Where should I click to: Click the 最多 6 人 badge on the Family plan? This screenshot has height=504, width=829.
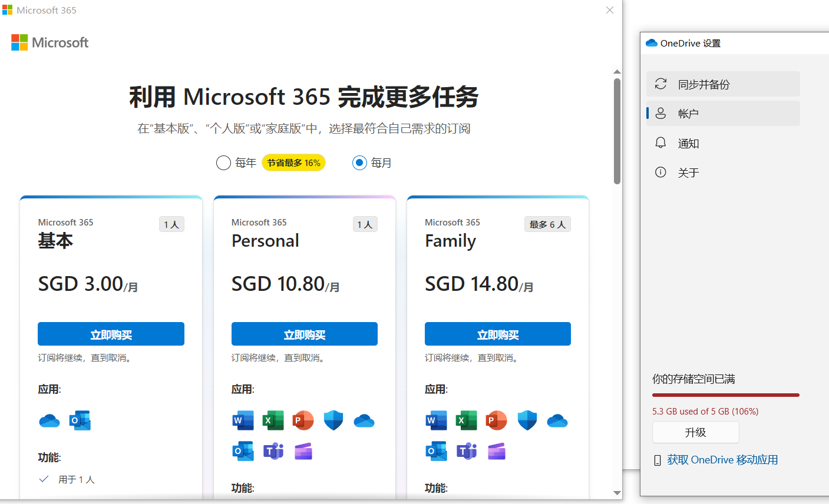[x=547, y=224]
